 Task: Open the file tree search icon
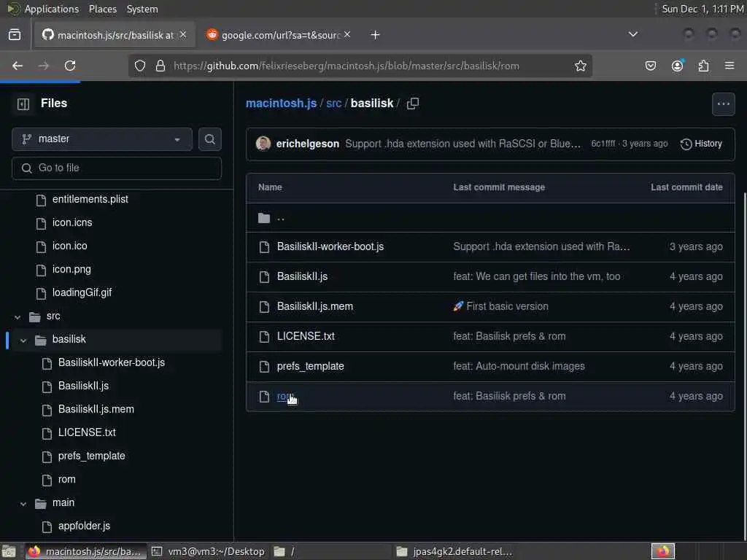click(x=209, y=139)
